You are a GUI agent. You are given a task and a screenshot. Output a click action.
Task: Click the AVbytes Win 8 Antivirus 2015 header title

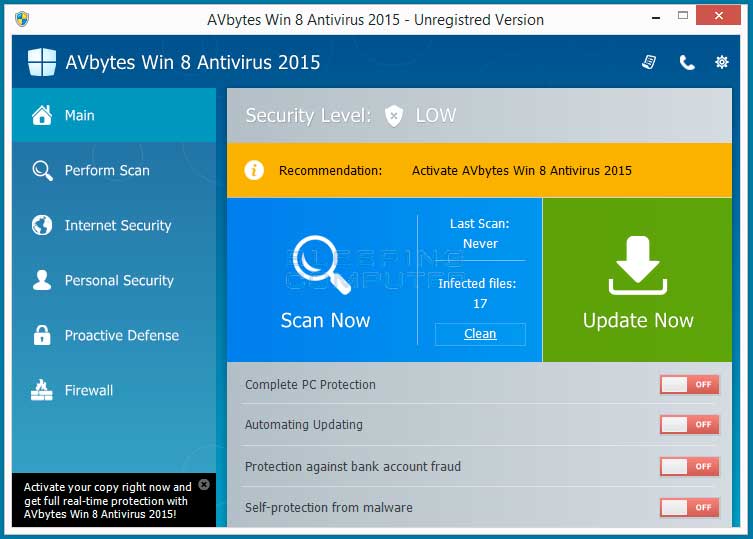[x=193, y=62]
